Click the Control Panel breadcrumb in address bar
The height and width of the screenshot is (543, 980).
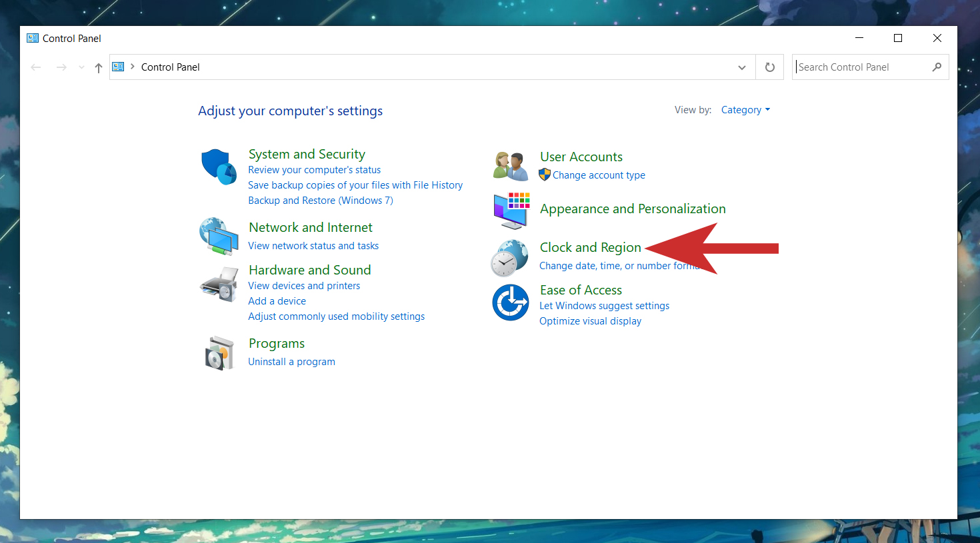(x=170, y=67)
